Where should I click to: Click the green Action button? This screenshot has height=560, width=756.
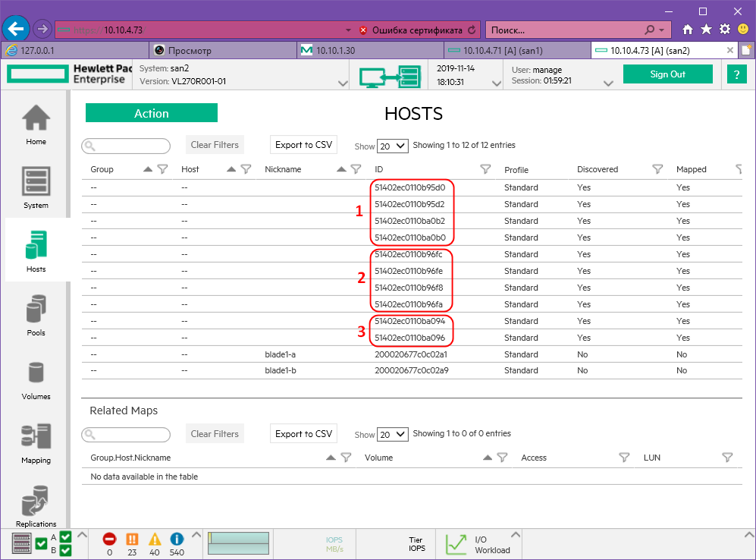click(152, 113)
